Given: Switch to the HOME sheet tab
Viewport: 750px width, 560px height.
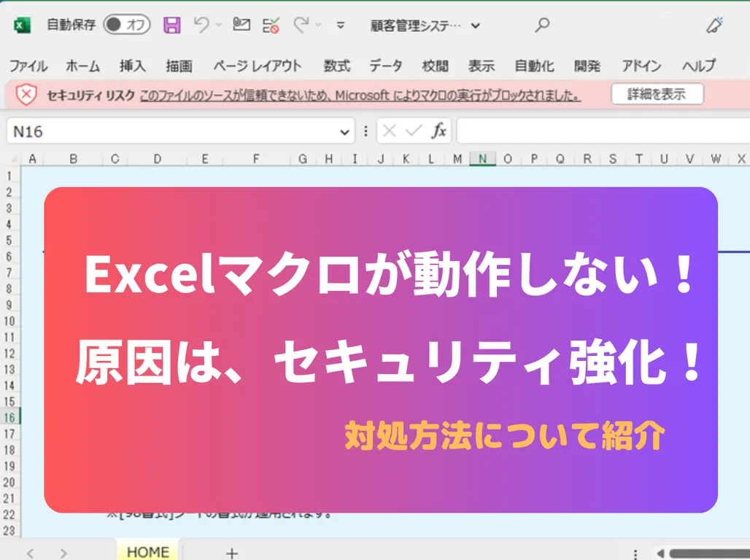Looking at the screenshot, I should (148, 551).
